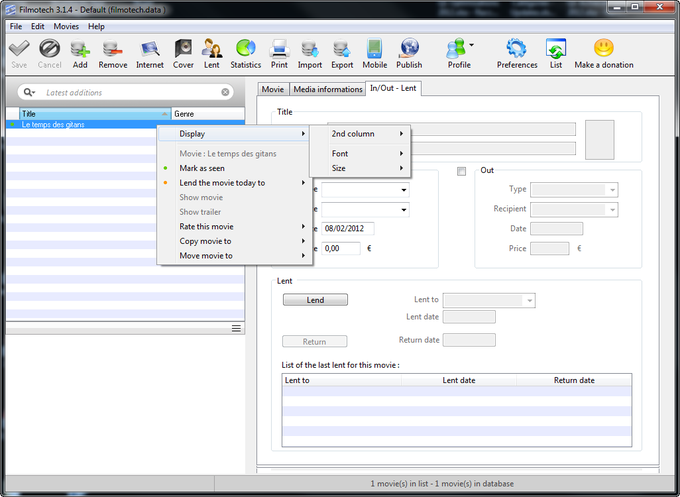Click the Cancel toolbar icon
680x497 pixels.
[49, 48]
